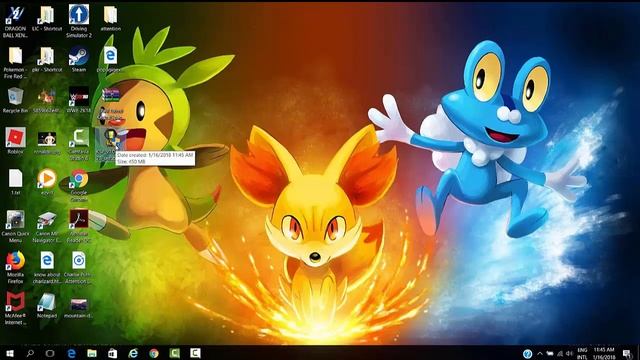Screen dimensions: 640x360
Task: Open taskbar search magnifier
Action: (30, 353)
